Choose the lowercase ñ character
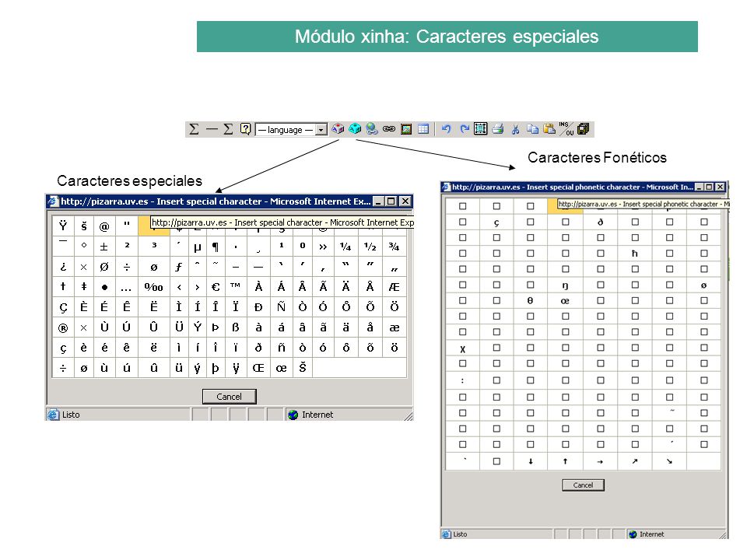The image size is (747, 560). coord(281,347)
